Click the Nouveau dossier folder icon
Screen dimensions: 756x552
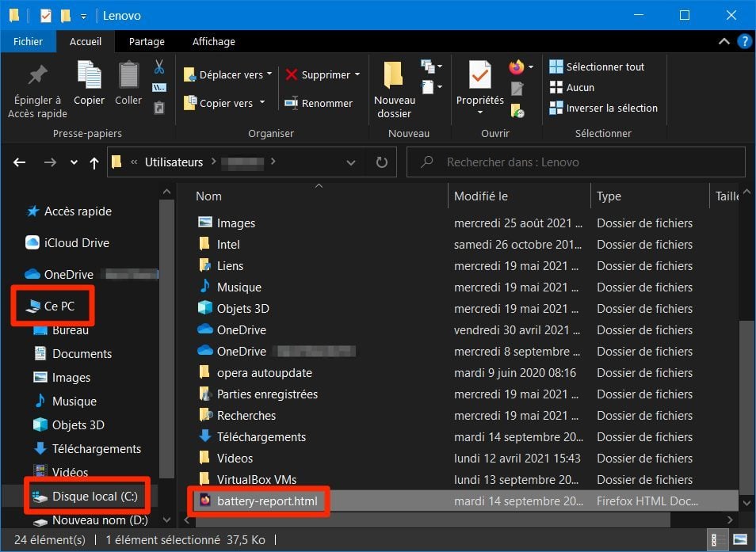click(x=393, y=74)
